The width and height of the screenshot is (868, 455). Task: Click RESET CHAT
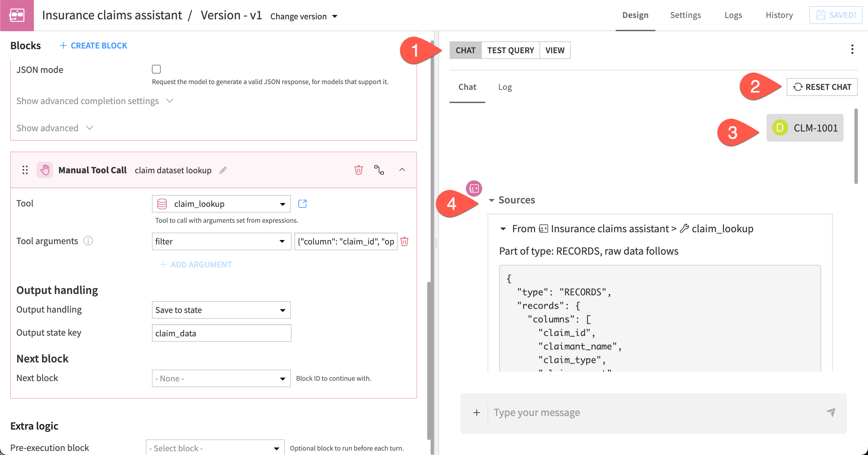pos(822,87)
